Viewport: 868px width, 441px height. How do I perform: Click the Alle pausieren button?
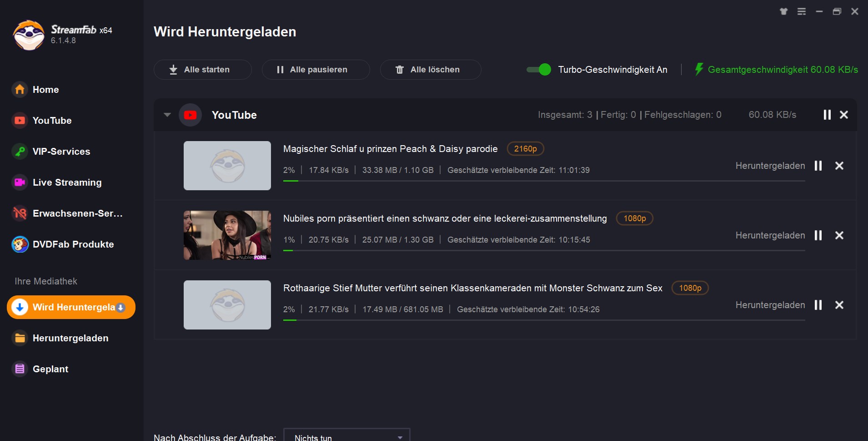click(316, 70)
